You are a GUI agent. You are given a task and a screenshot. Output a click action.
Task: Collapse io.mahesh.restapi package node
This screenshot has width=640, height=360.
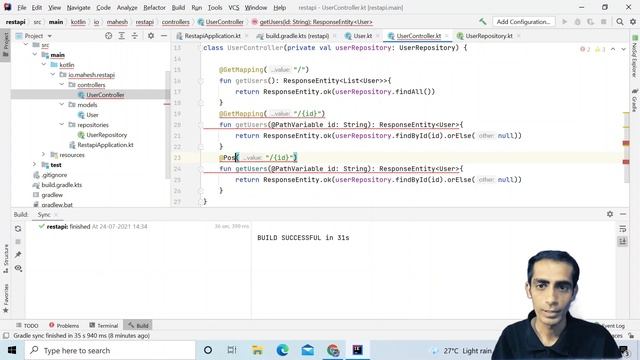(x=53, y=75)
